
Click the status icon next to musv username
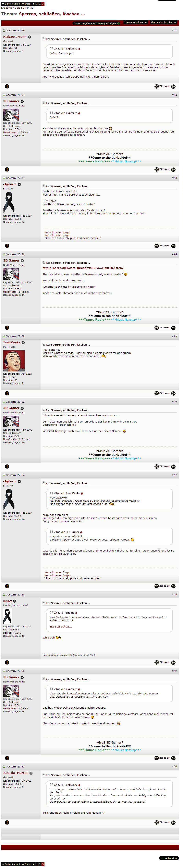tap(15, 601)
